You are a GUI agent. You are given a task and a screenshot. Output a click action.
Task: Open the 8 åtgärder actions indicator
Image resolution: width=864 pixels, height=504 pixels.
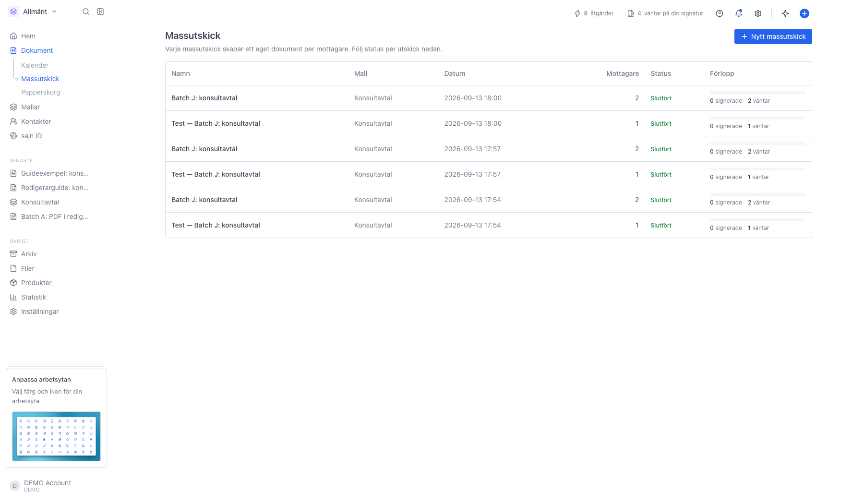[x=594, y=13]
